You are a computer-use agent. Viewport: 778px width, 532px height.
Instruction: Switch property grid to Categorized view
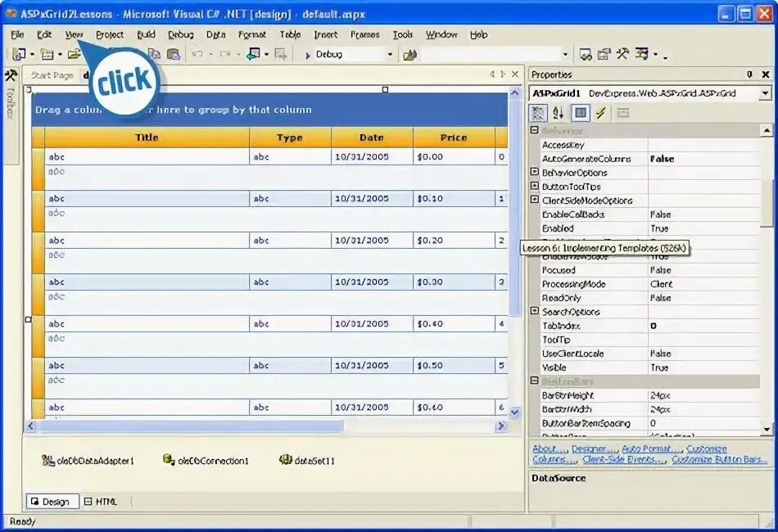[x=538, y=113]
